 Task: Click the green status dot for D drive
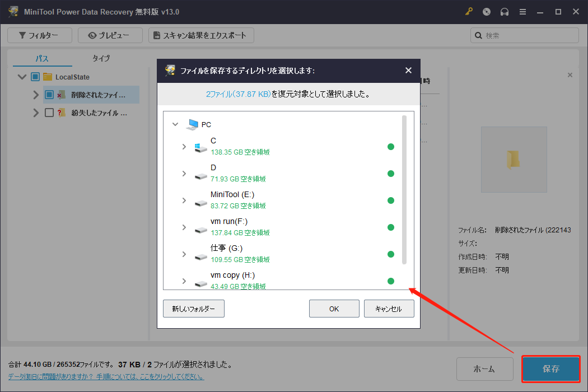tap(391, 174)
